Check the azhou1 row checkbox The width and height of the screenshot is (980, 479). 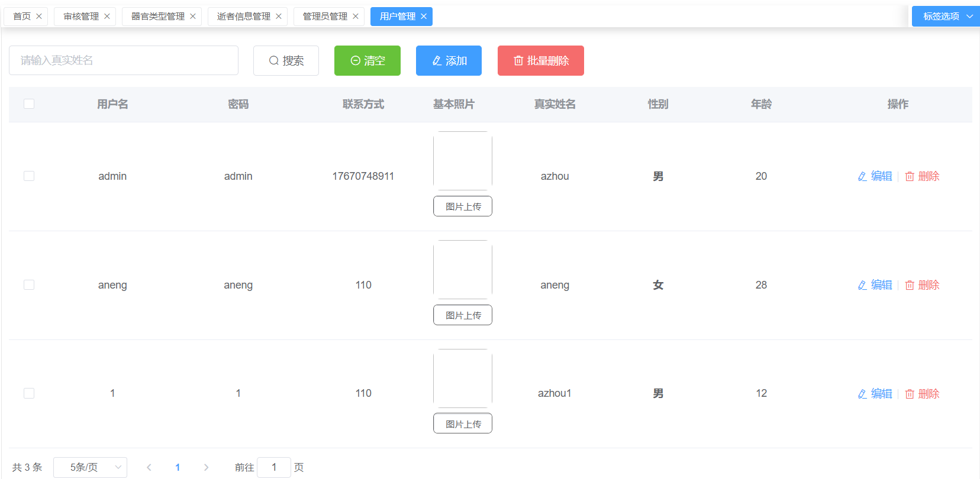pyautogui.click(x=29, y=393)
